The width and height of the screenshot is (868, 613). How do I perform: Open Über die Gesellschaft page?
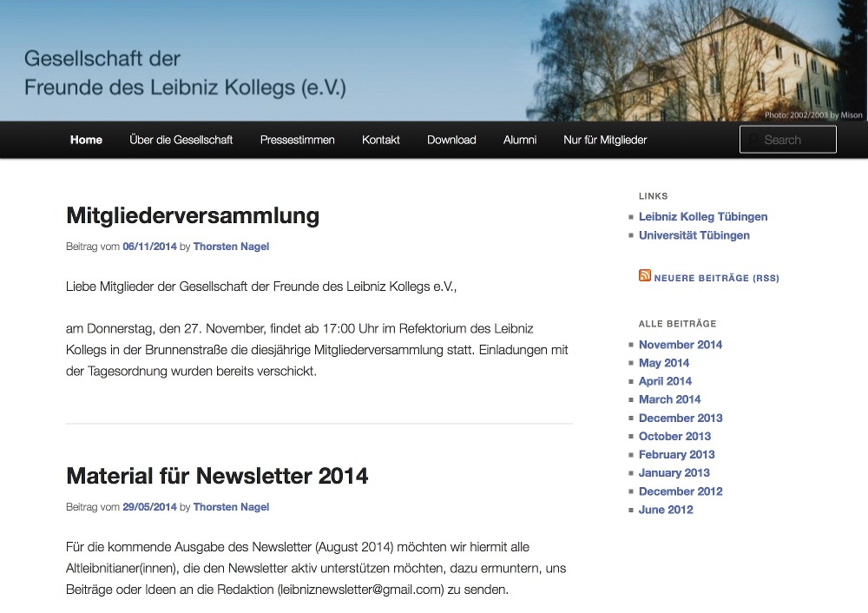pos(181,140)
